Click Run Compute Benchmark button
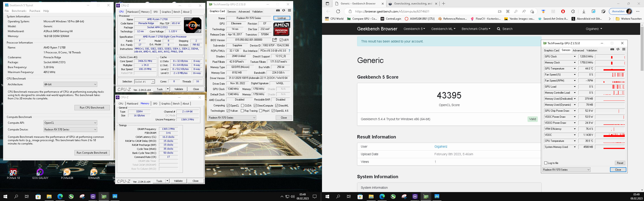The height and width of the screenshot is (201, 644). [x=92, y=153]
